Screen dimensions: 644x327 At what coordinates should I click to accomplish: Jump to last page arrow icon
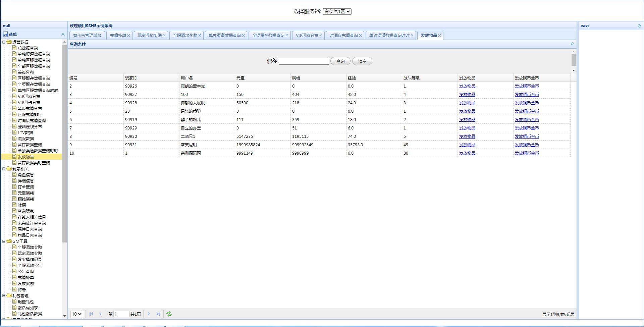point(158,314)
